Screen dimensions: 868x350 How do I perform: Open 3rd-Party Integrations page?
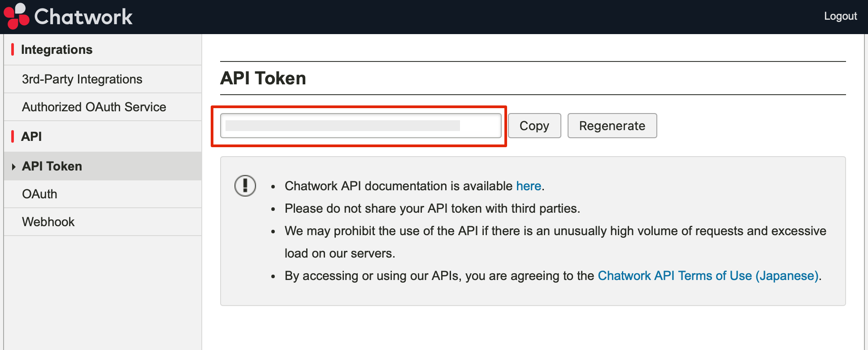[82, 79]
